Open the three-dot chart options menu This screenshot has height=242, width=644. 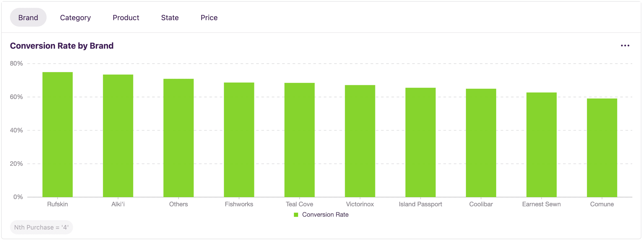tap(625, 46)
